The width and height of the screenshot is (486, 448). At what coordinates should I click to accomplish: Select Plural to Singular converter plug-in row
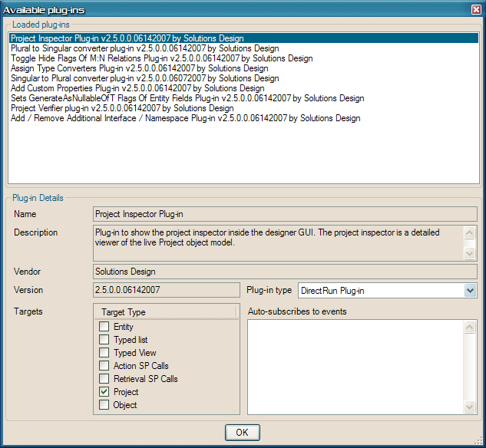click(243, 48)
